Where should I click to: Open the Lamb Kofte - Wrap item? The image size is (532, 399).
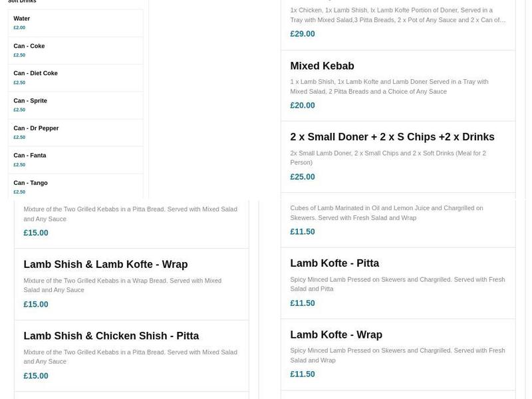(336, 334)
